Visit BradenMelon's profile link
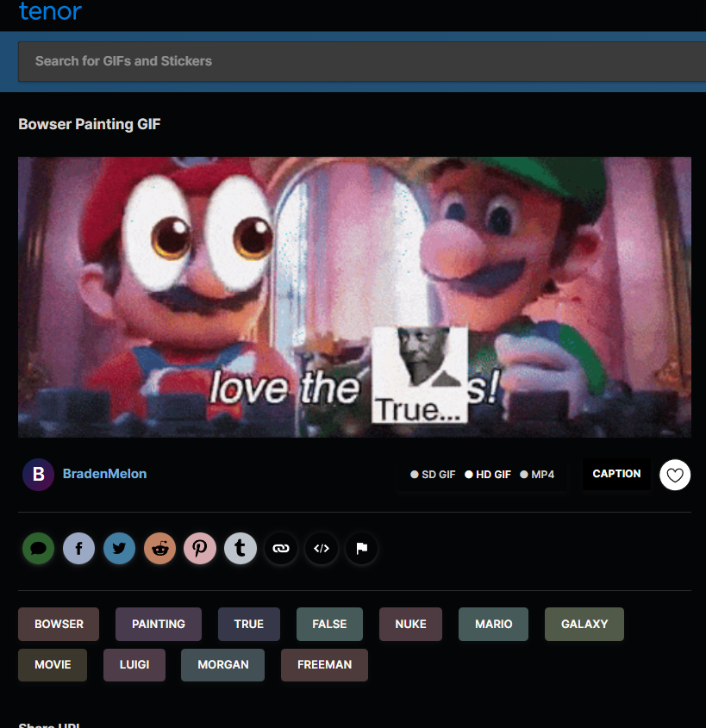 point(104,474)
